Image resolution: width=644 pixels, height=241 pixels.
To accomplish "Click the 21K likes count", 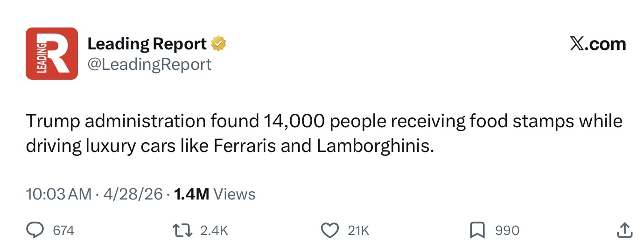I will coord(359,230).
